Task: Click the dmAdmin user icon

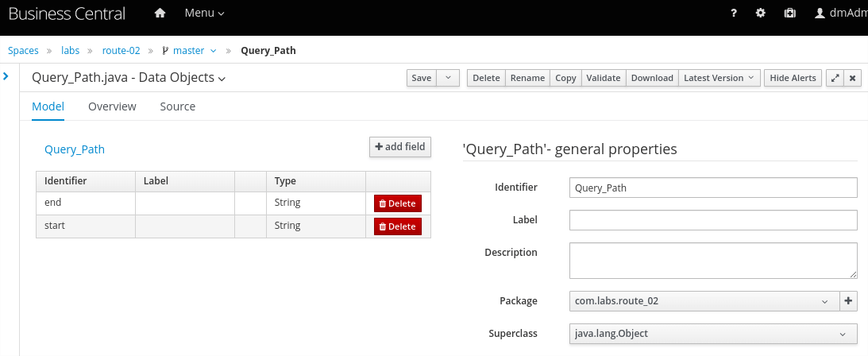Action: 821,14
